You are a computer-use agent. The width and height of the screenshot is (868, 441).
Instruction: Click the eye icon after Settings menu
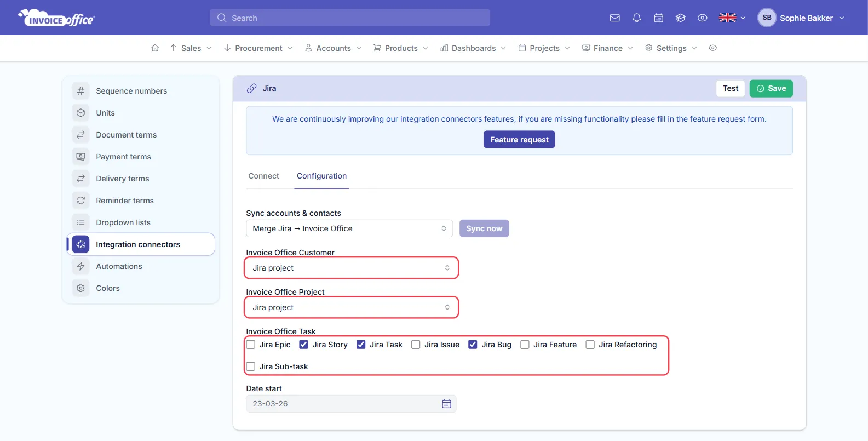tap(713, 48)
